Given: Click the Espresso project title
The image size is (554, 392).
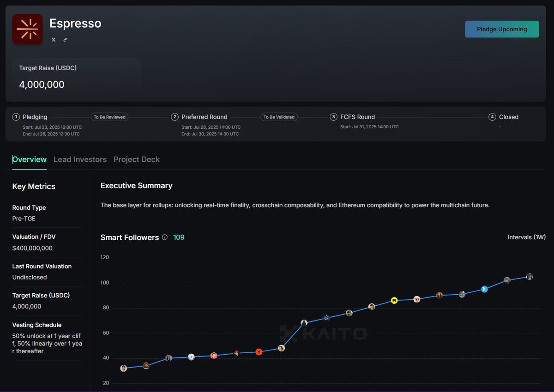Looking at the screenshot, I should click(75, 24).
